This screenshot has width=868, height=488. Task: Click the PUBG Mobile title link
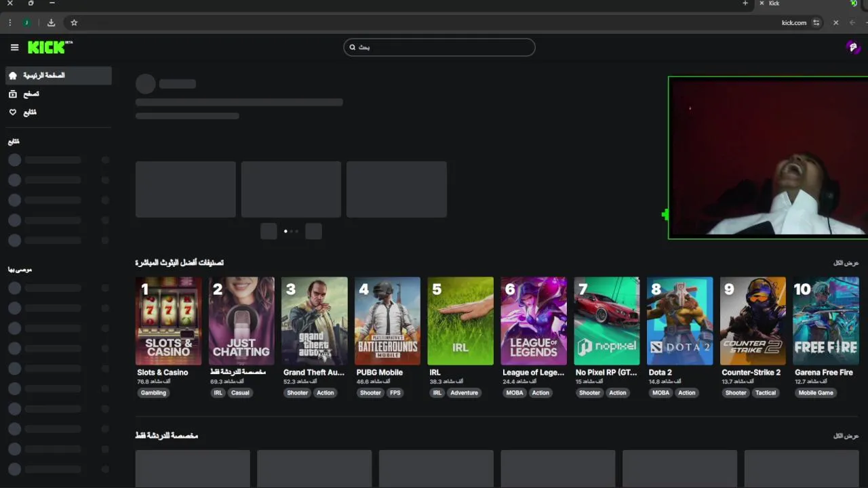coord(380,372)
